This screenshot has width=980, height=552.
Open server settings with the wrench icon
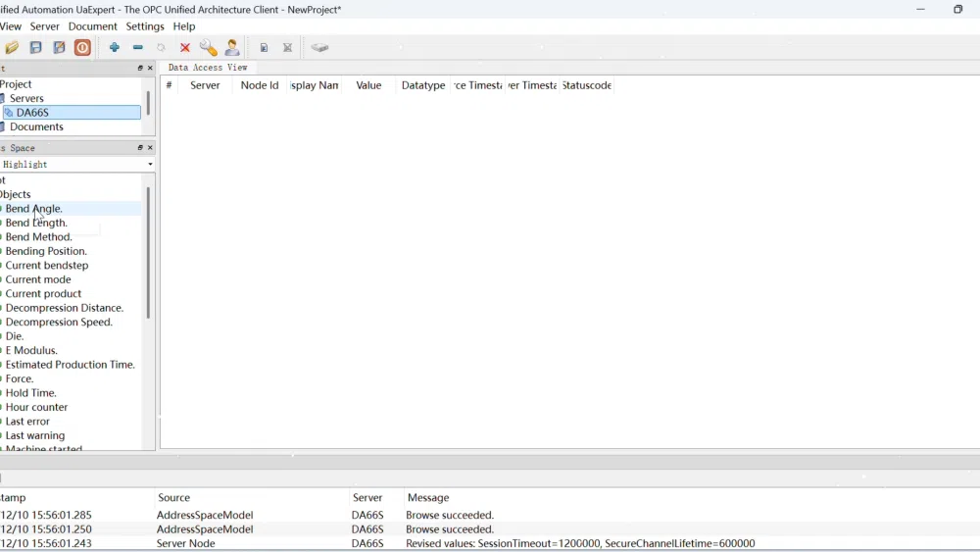[x=208, y=47]
